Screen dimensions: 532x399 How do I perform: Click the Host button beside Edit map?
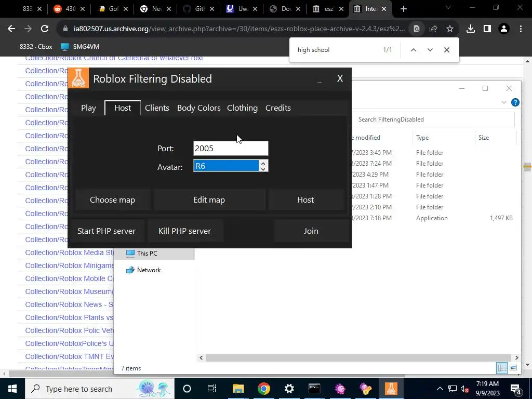coord(305,200)
